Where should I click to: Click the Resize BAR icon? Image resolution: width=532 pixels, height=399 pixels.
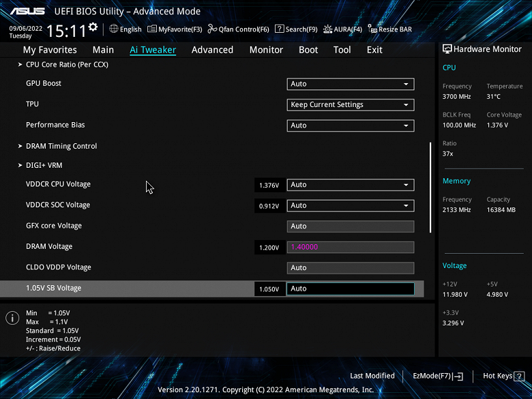[x=372, y=29]
